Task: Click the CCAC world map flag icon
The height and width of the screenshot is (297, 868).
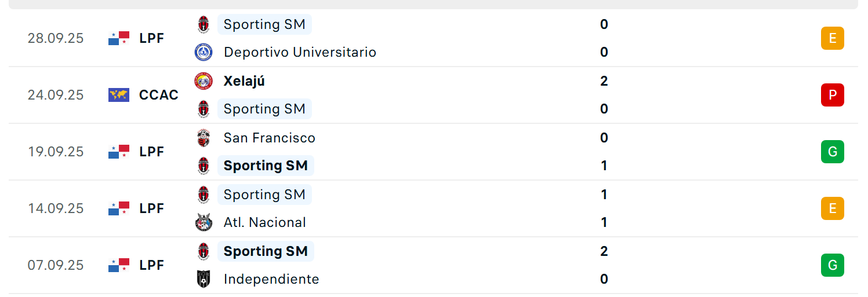Action: pos(119,95)
